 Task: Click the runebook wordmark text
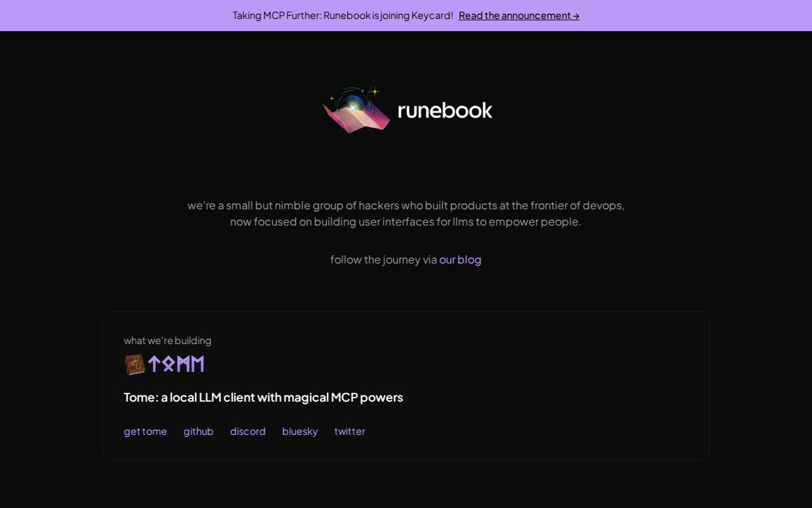(x=445, y=110)
